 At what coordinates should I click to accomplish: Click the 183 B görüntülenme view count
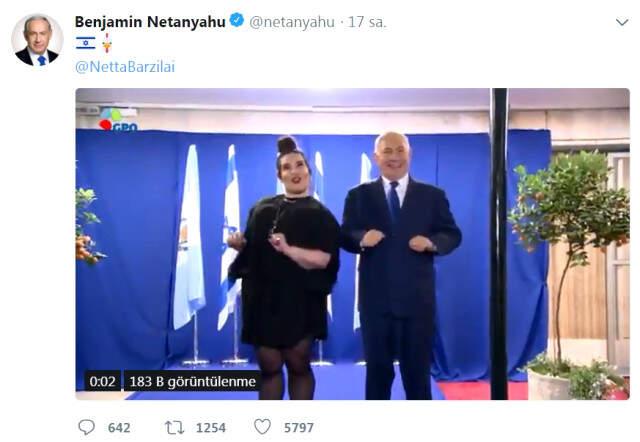pyautogui.click(x=192, y=382)
